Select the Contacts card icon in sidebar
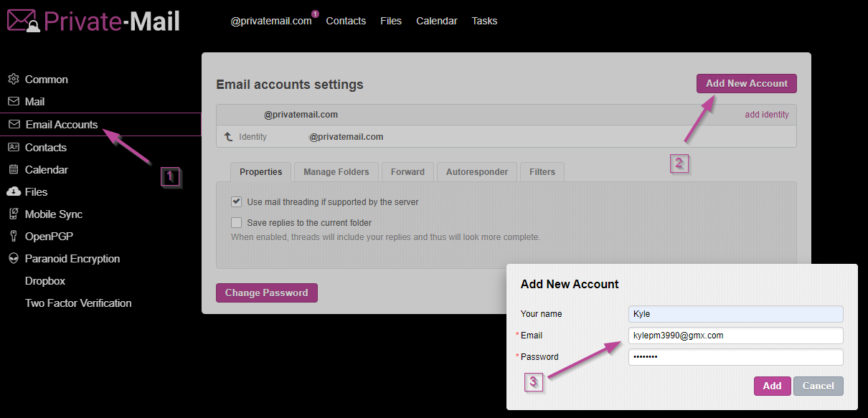 point(13,147)
